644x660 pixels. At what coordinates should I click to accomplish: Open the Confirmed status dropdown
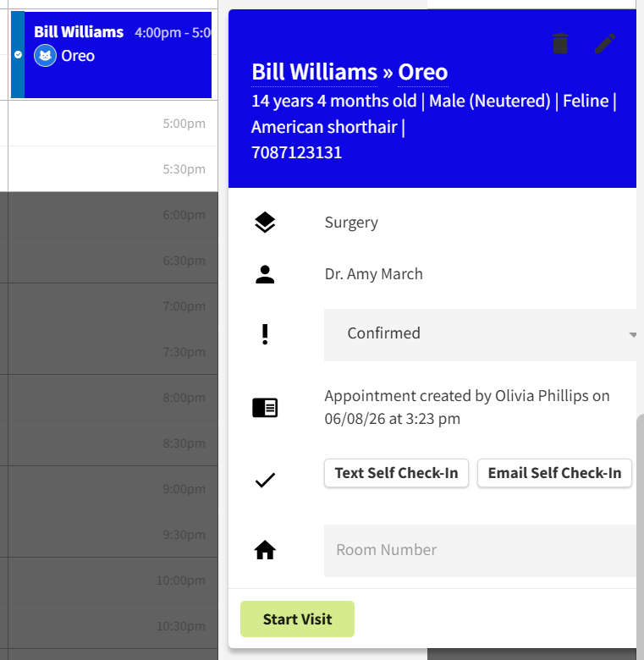(x=480, y=334)
